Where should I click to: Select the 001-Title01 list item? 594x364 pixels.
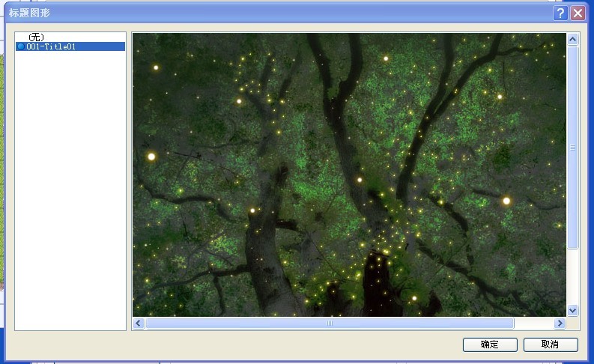click(70, 46)
